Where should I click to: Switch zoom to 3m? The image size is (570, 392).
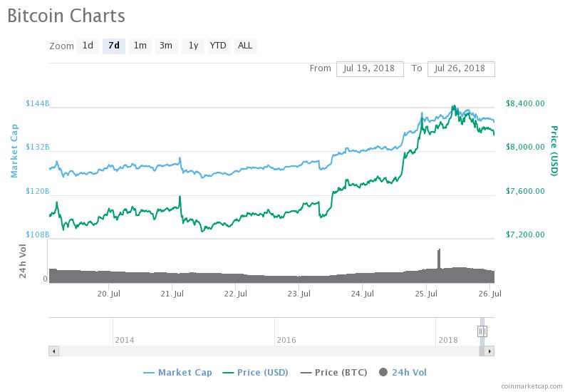[166, 46]
